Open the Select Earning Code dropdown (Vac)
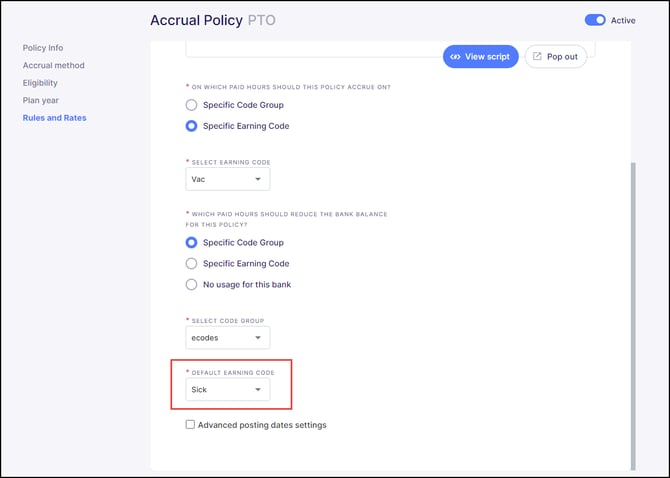Image resolution: width=670 pixels, height=478 pixels. (x=228, y=179)
